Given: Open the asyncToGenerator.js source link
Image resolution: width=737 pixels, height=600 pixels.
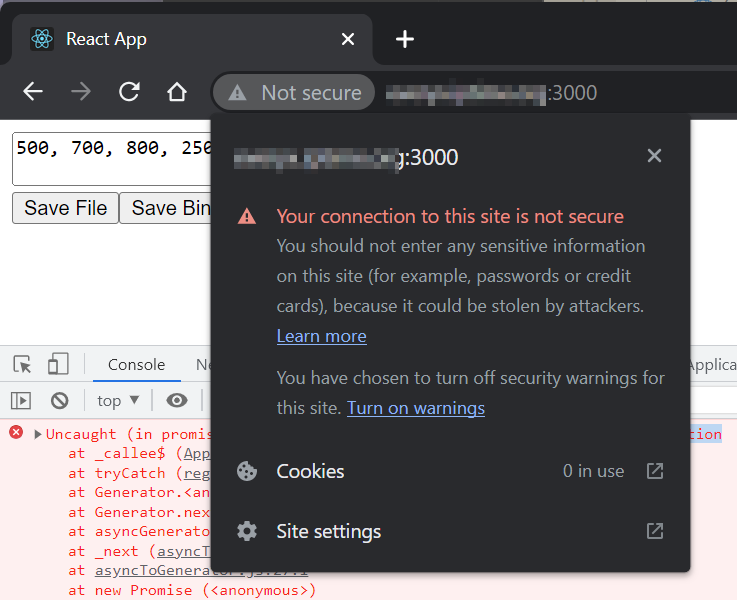Looking at the screenshot, I should [201, 570].
